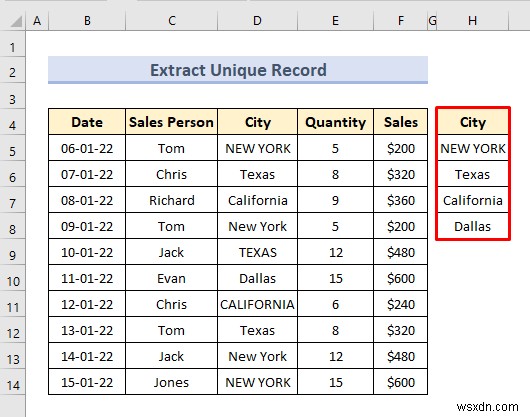530x417 pixels.
Task: Click quantity 6 in the 12-01-22 row
Action: (x=335, y=304)
